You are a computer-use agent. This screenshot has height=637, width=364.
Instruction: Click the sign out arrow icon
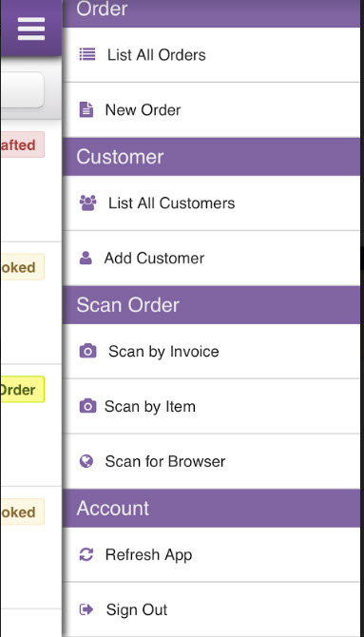point(86,609)
